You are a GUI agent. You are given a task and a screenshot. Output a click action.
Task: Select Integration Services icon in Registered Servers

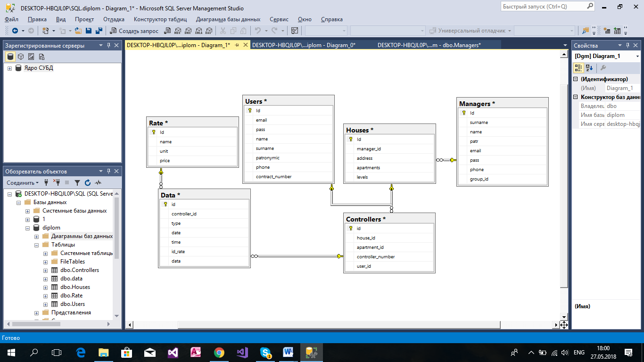pos(41,57)
